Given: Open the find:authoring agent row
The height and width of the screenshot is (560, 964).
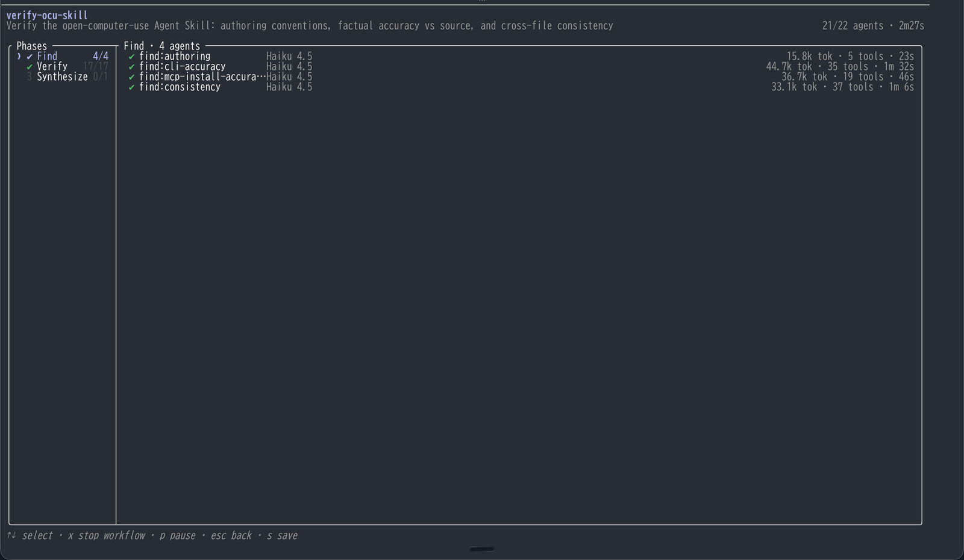Looking at the screenshot, I should click(x=521, y=56).
